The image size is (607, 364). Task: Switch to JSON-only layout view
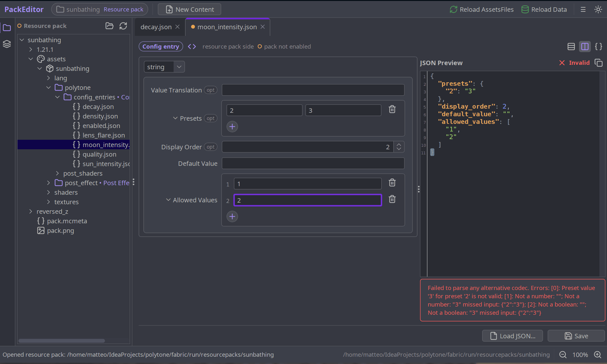pyautogui.click(x=598, y=46)
